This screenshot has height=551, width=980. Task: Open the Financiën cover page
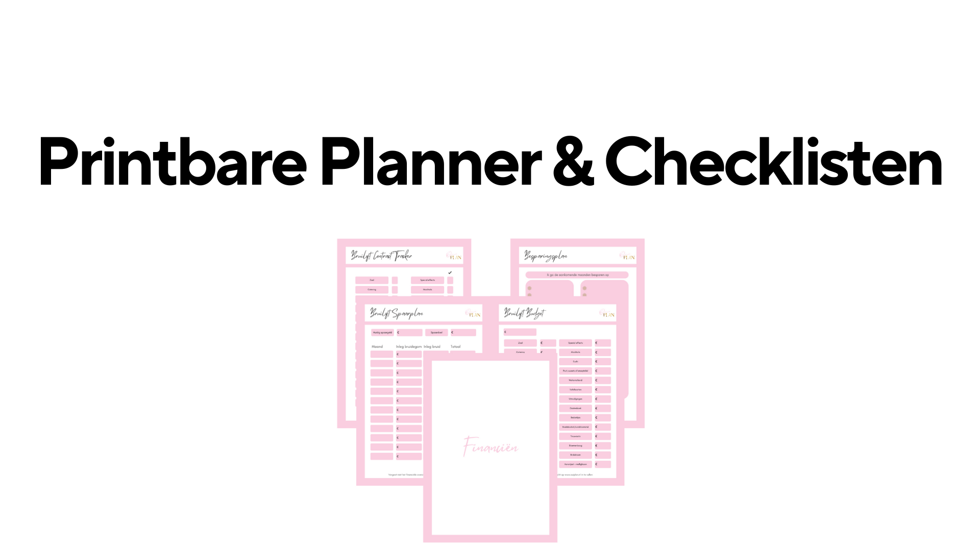490,447
